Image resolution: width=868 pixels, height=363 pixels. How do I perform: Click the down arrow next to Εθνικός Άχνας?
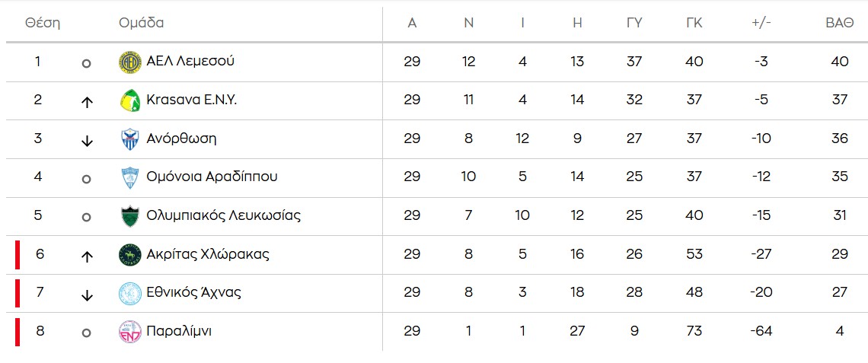tap(87, 295)
